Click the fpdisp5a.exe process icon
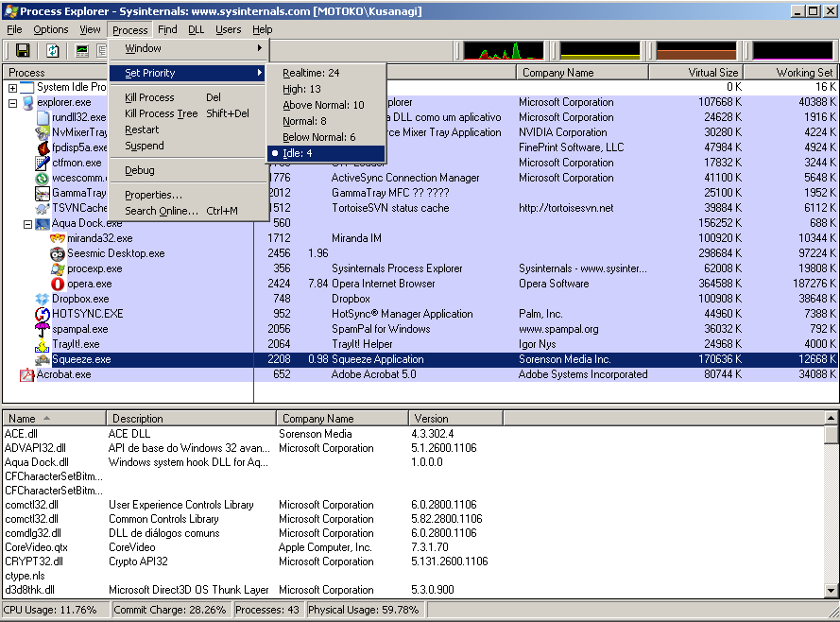 (x=43, y=147)
